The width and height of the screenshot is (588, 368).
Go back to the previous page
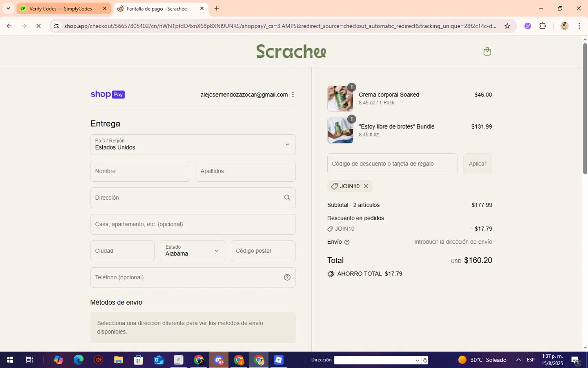tap(9, 26)
